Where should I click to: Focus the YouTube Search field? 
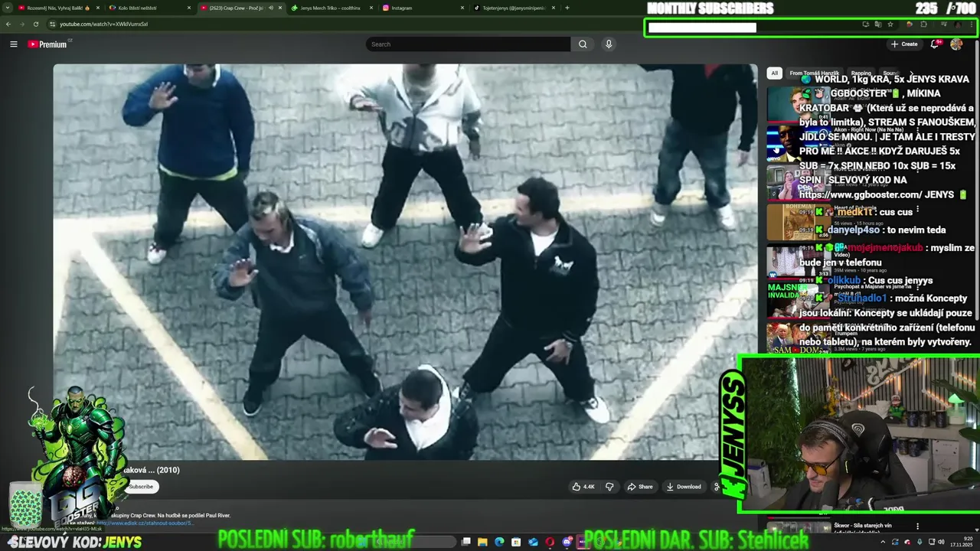click(x=468, y=44)
